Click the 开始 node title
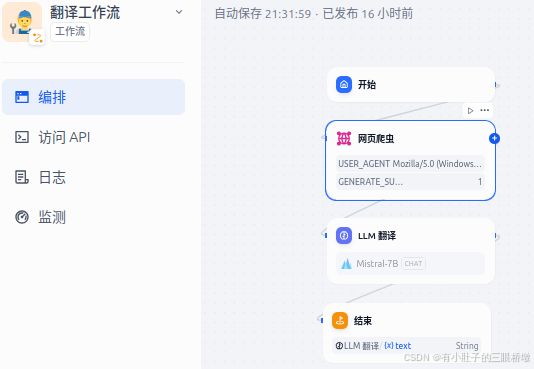This screenshot has height=369, width=534. pyautogui.click(x=367, y=84)
